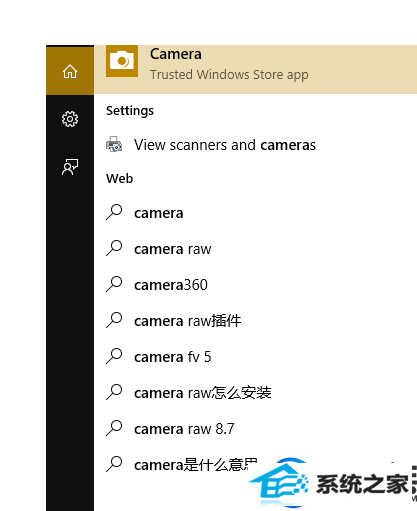This screenshot has width=417, height=511.
Task: Open the Settings gear in sidebar
Action: 70,119
